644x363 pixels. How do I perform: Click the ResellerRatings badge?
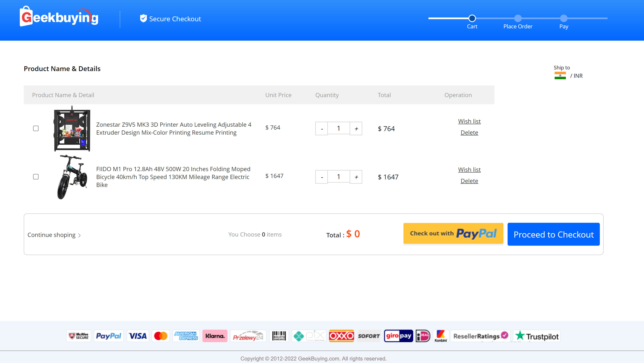(x=481, y=336)
